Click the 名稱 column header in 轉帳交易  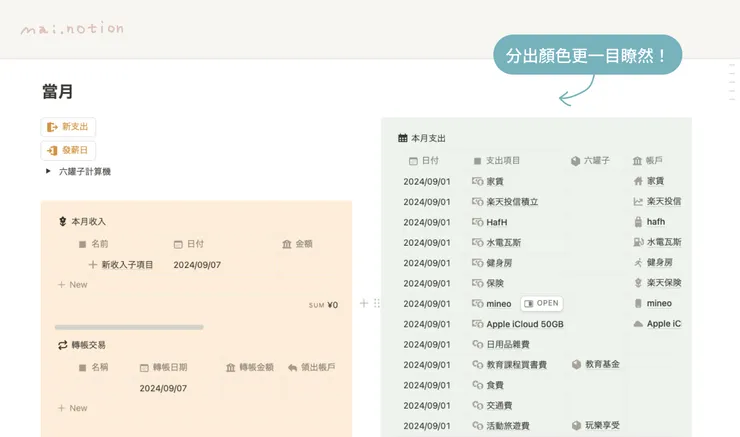(93, 368)
